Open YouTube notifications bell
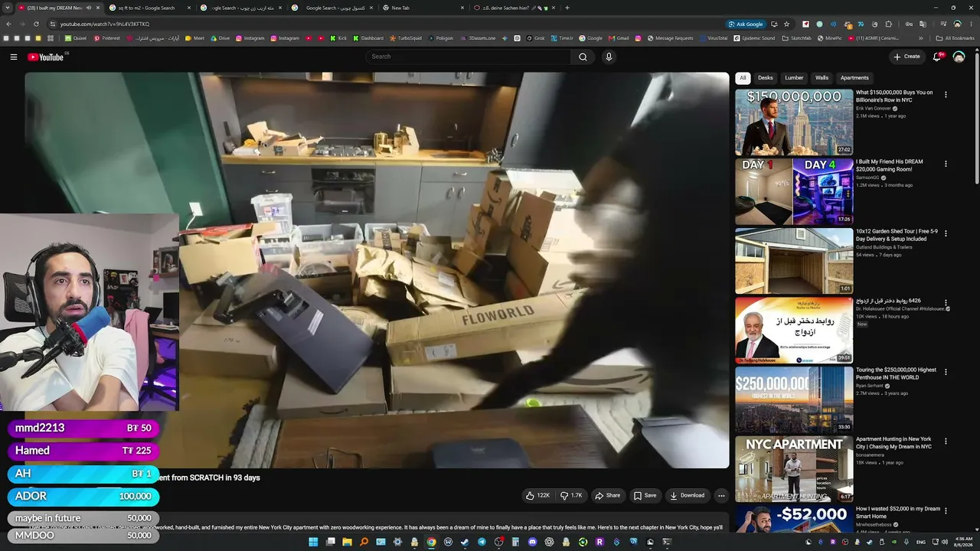The image size is (980, 551). [x=938, y=57]
